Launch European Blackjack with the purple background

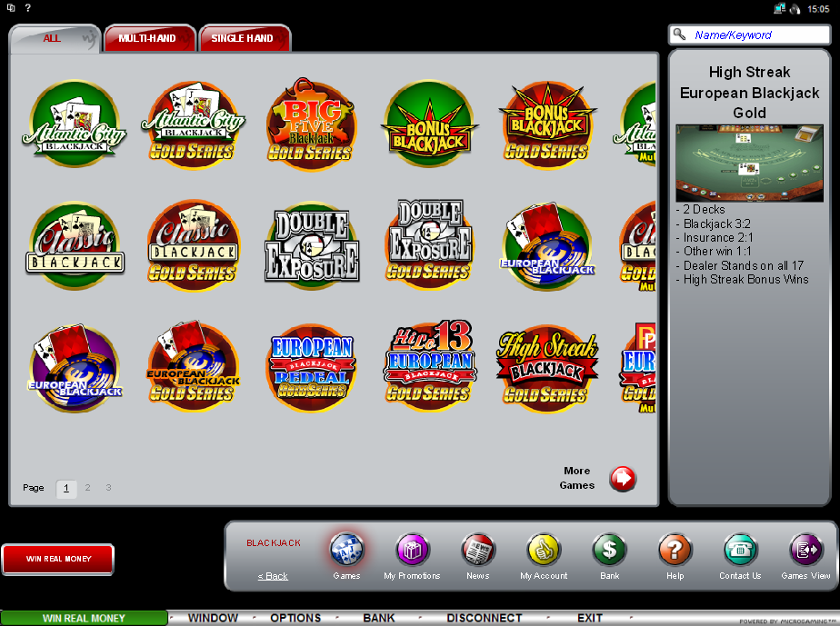point(75,367)
